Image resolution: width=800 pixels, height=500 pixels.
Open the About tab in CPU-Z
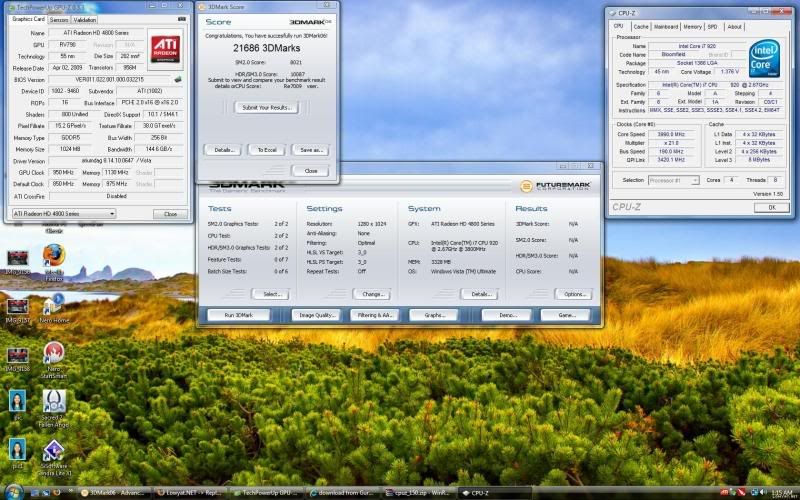point(734,27)
